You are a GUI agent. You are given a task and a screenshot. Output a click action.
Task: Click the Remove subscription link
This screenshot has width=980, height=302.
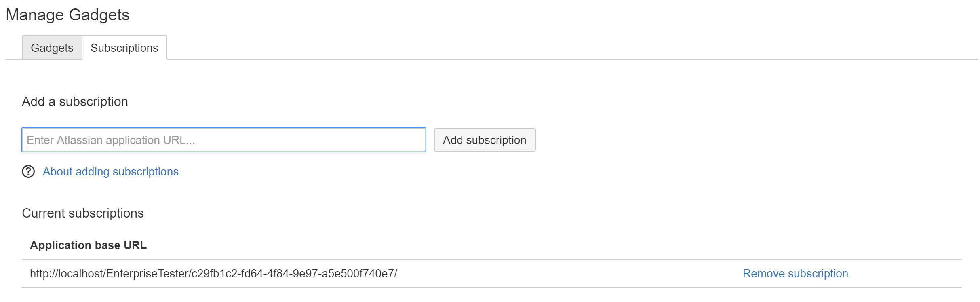tap(795, 274)
